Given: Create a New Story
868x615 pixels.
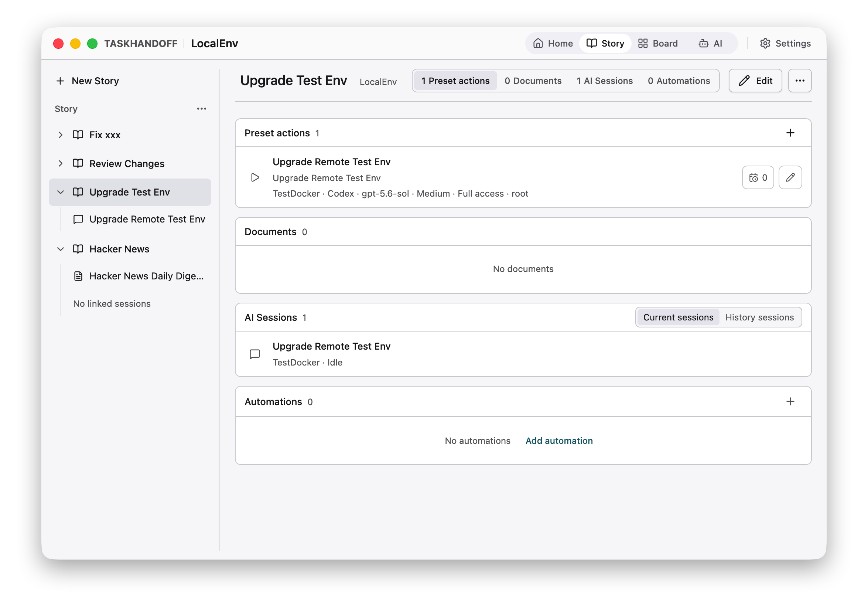Looking at the screenshot, I should [88, 81].
